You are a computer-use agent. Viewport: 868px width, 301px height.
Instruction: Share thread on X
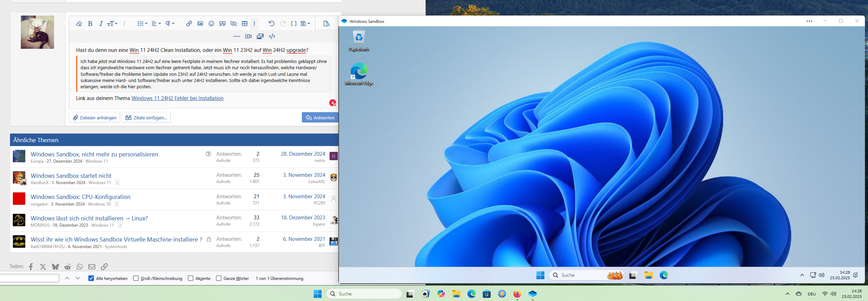43,267
